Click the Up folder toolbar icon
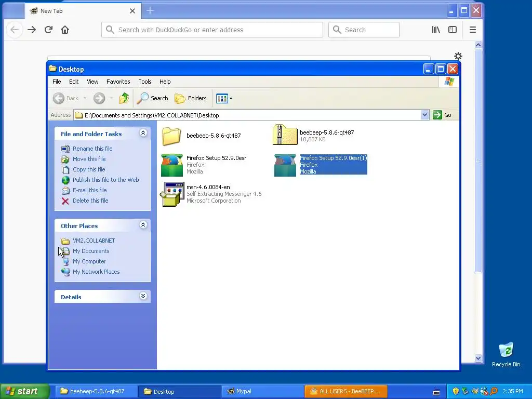This screenshot has width=532, height=399. tap(124, 98)
